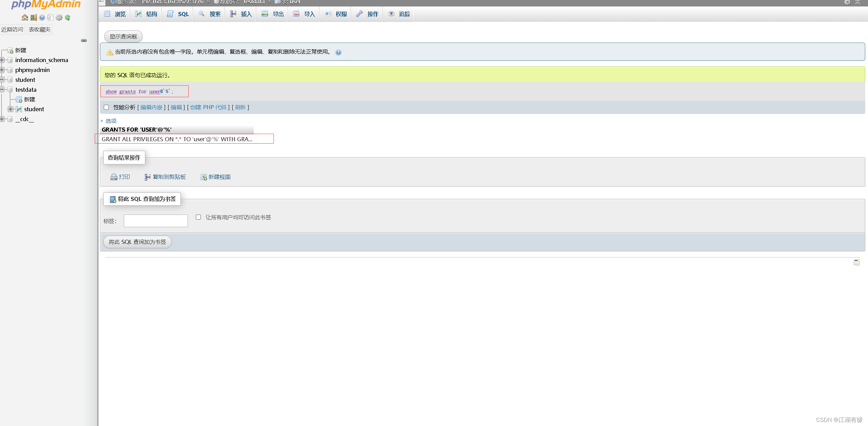Viewport: 868px width, 426px height.
Task: Focus the 标签 bookmark label input field
Action: [x=156, y=221]
